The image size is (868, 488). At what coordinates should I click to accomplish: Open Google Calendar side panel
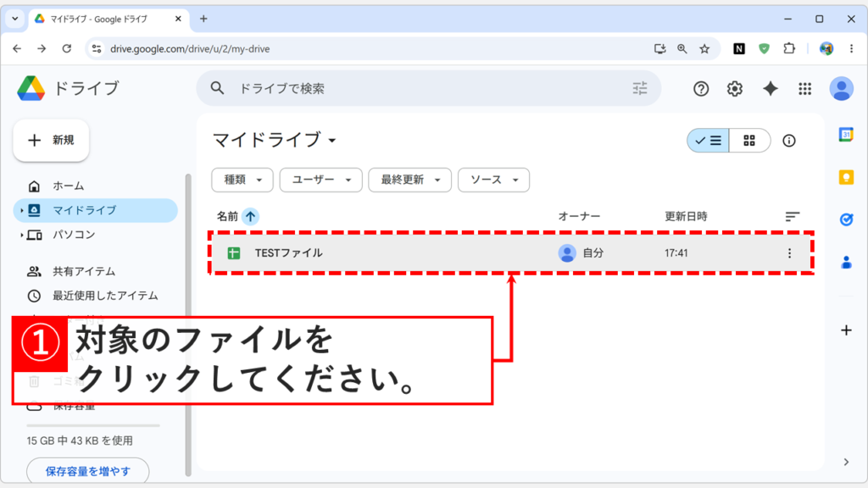click(x=846, y=135)
